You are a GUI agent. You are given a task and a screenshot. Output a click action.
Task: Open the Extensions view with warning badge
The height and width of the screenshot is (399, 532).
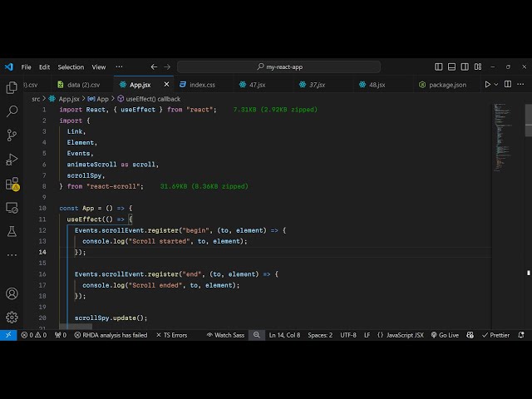(x=12, y=184)
